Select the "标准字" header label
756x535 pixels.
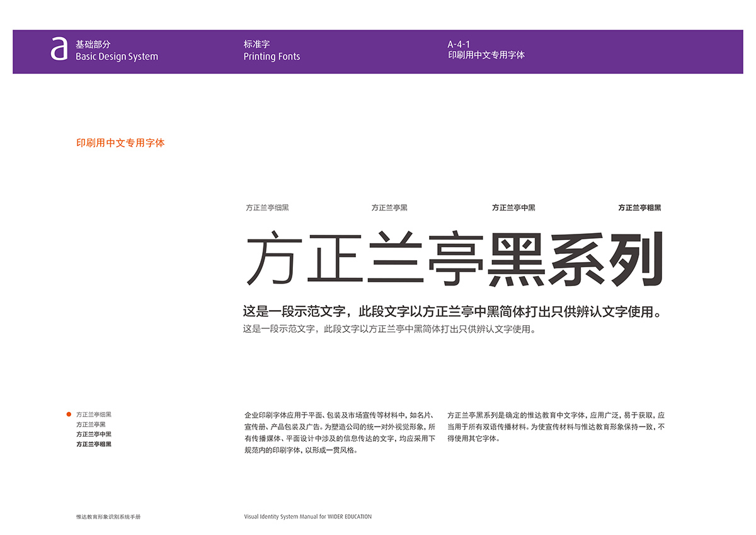256,45
